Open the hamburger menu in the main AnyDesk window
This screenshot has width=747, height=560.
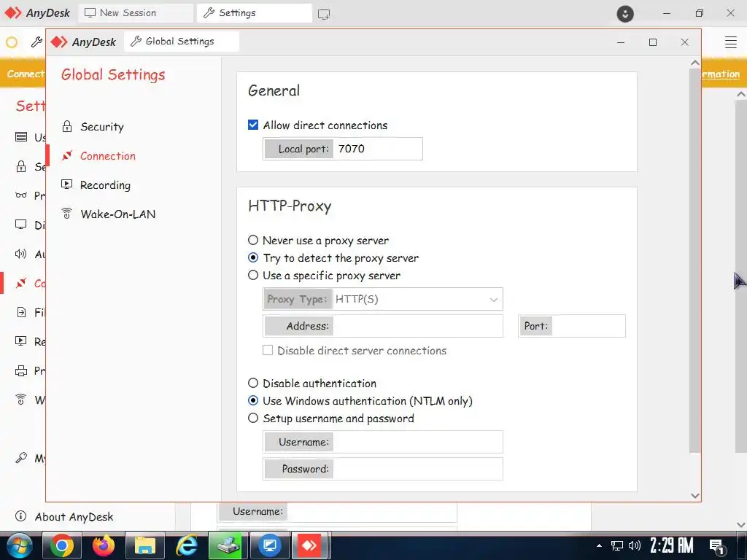(x=731, y=42)
